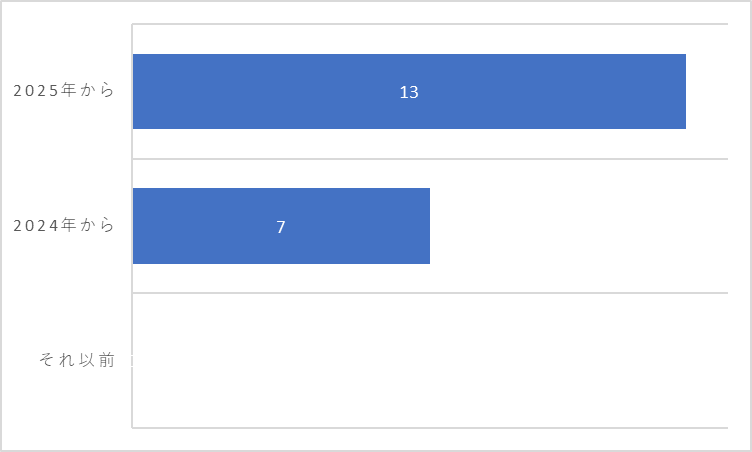Select the blue 2025年から bar
Image resolution: width=752 pixels, height=452 pixels.
409,91
